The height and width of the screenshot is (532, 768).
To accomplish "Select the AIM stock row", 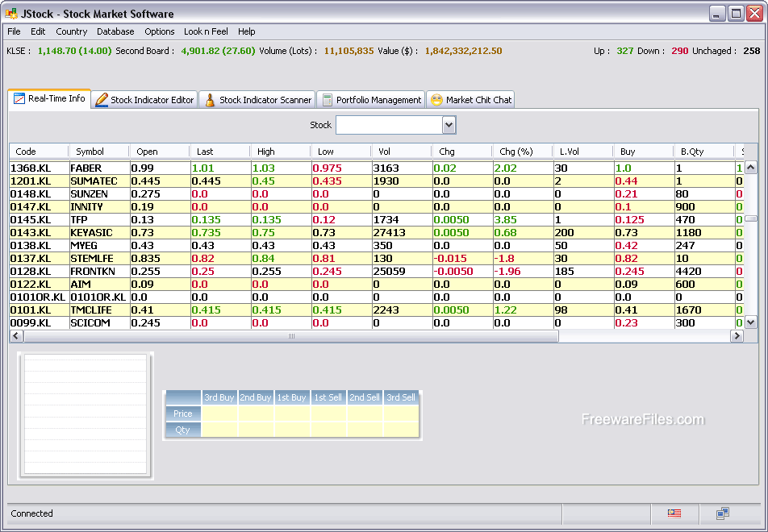I will 376,284.
